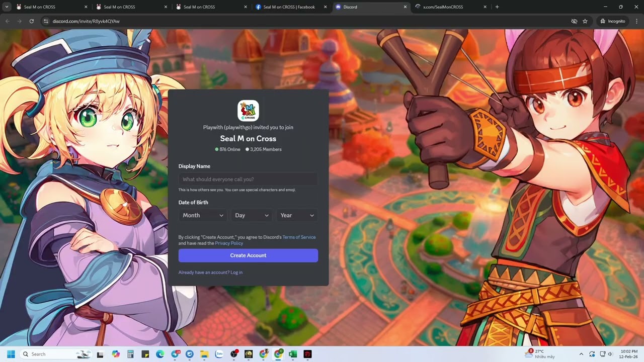Expand the Month dropdown
This screenshot has height=362, width=644.
coord(203,215)
